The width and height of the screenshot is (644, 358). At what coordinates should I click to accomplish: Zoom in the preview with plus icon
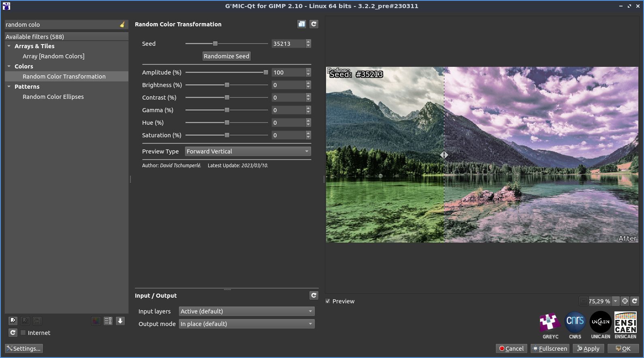coord(625,301)
